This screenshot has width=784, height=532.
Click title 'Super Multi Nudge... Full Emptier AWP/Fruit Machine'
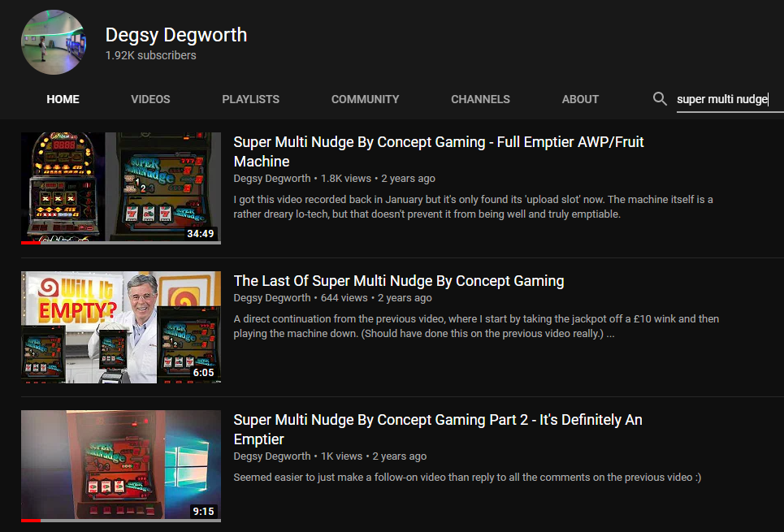pyautogui.click(x=438, y=151)
